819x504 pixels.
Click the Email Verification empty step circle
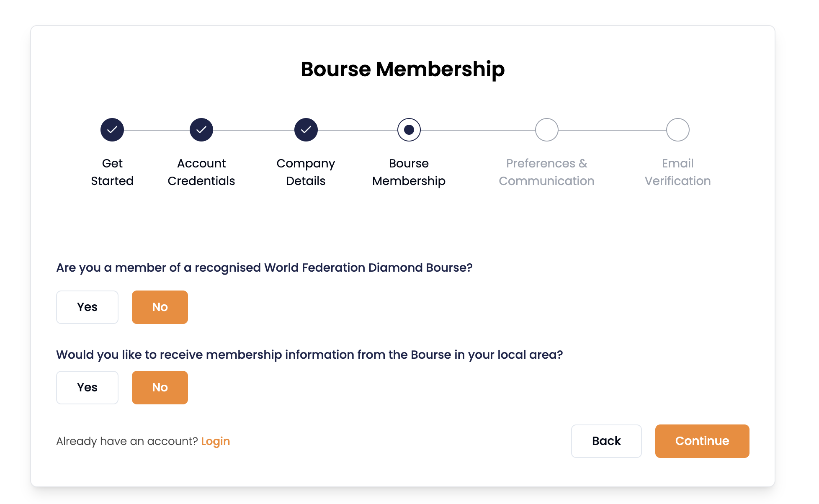point(678,130)
